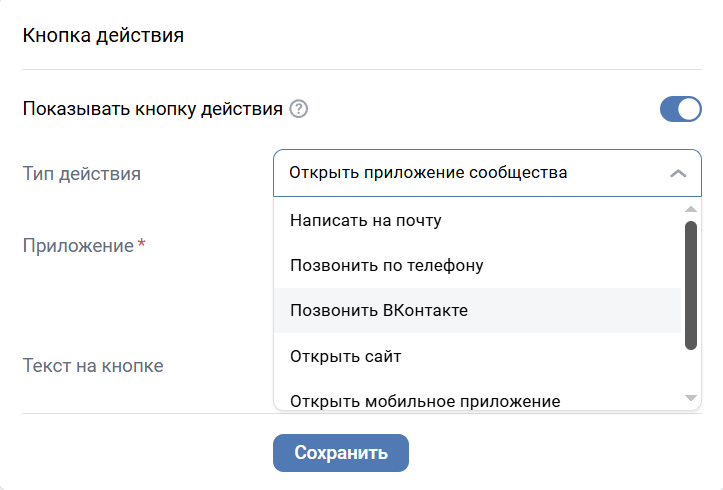This screenshot has width=723, height=490.
Task: Click scrollbar down arrow in dropdown list
Action: pos(690,398)
